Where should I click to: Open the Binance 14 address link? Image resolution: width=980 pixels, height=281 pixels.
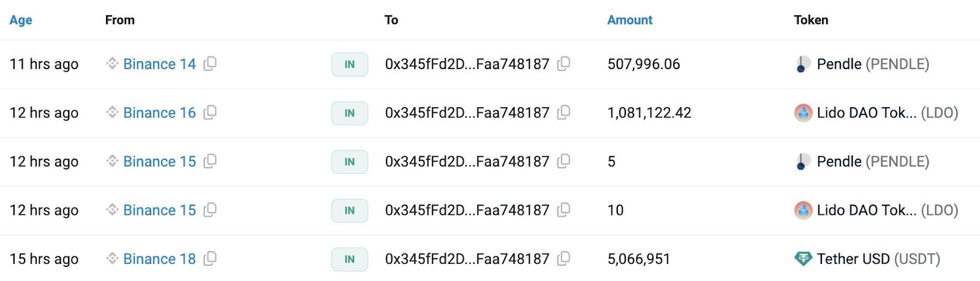(159, 64)
